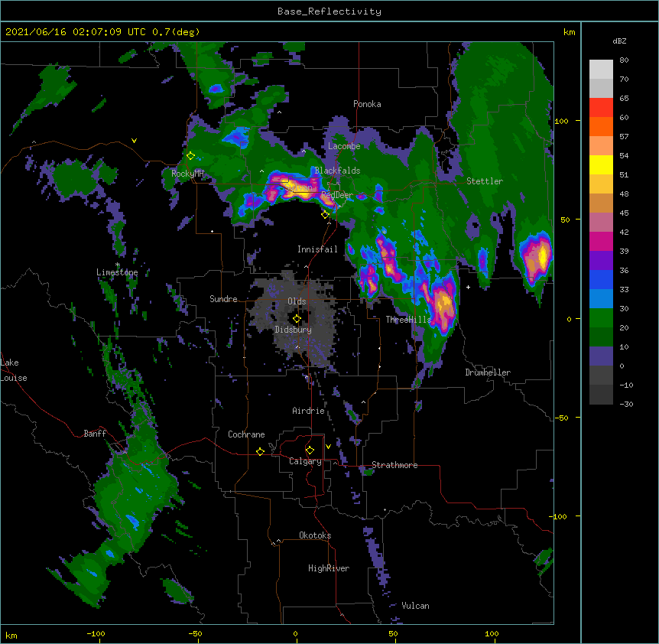Screen dimensions: 659x644
Task: Click the Strathmore city label
Action: click(x=394, y=465)
